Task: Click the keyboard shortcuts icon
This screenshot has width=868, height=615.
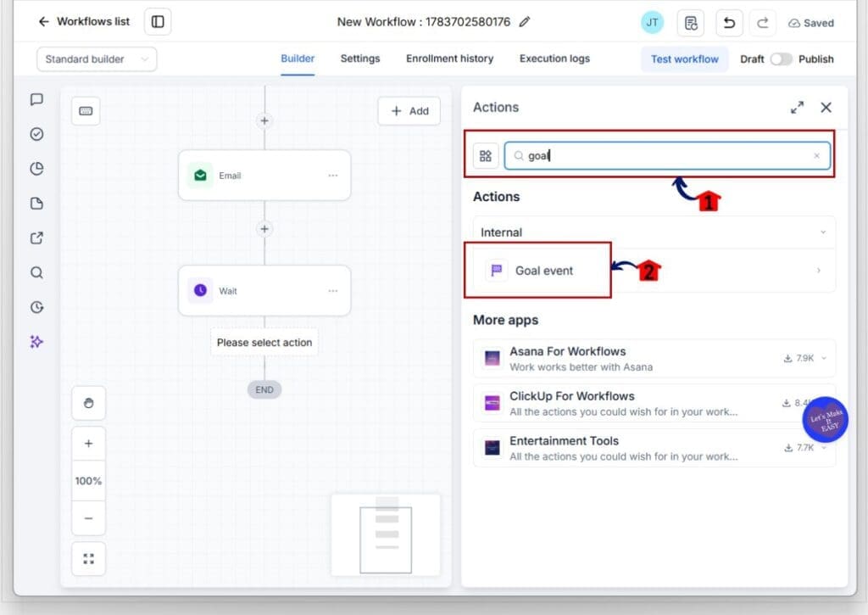Action: tap(86, 111)
